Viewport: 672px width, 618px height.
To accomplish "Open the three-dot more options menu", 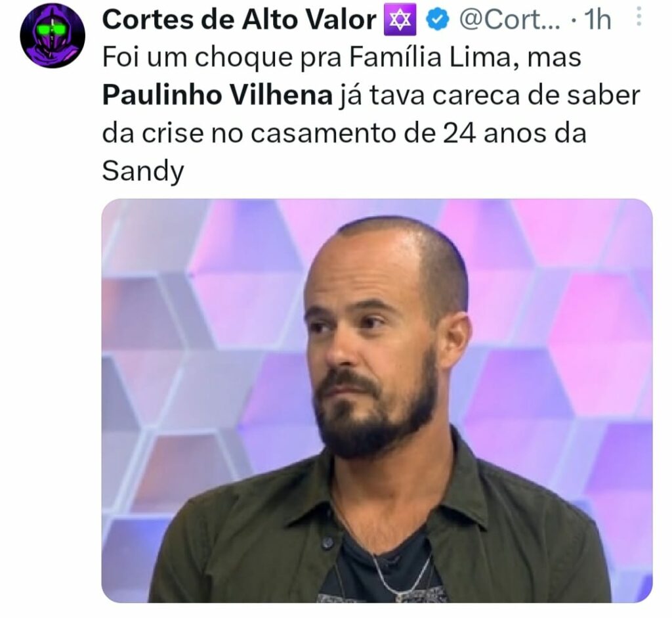I will (639, 16).
